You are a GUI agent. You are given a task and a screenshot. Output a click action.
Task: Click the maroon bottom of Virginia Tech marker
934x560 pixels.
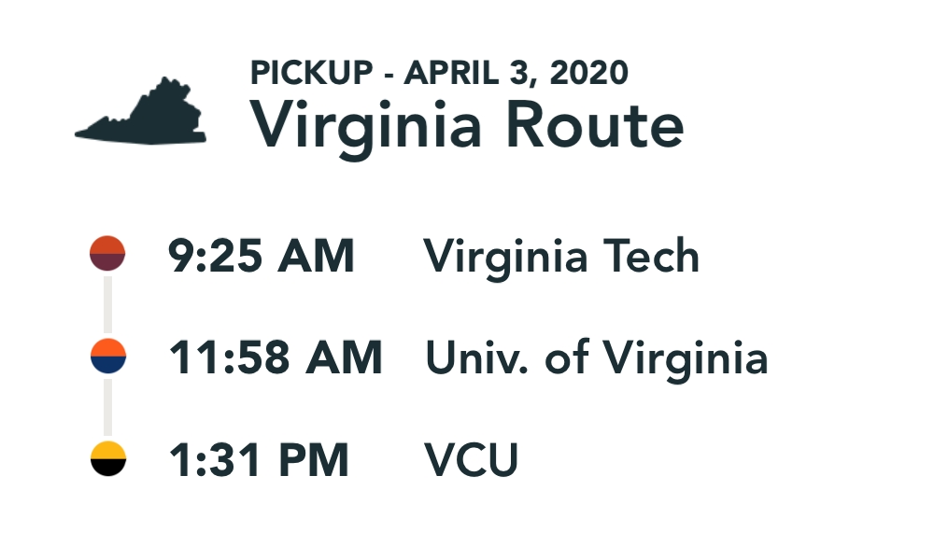[x=107, y=262]
